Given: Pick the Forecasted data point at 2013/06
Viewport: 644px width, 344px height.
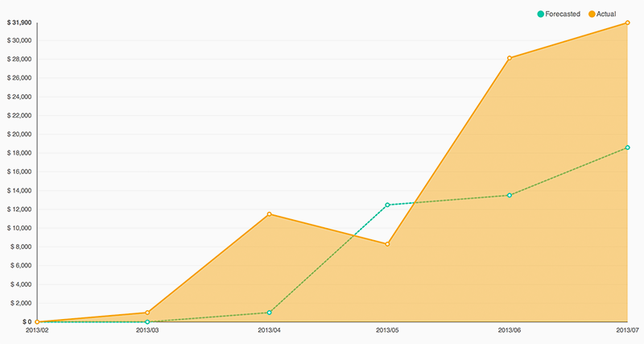Looking at the screenshot, I should point(510,195).
